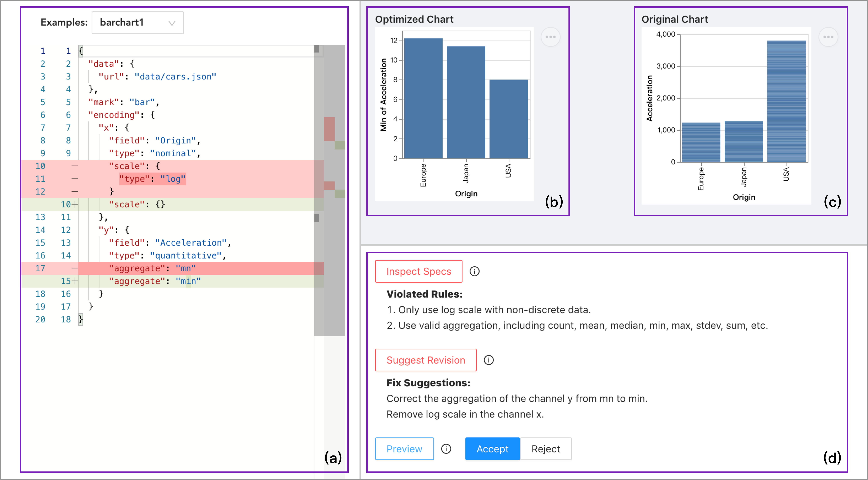Click the diff overview ruler's red change marker
Viewport: 868px width, 480px height.
[329, 129]
